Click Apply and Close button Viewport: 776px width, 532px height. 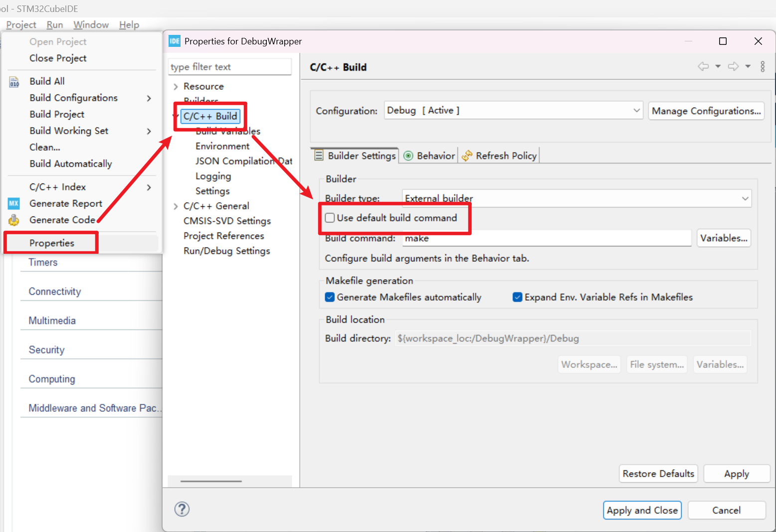[642, 510]
